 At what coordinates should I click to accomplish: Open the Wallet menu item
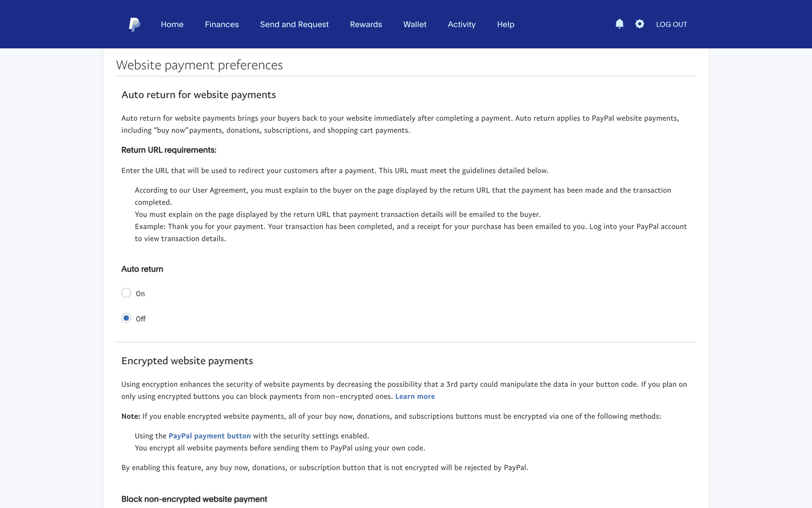pos(415,25)
